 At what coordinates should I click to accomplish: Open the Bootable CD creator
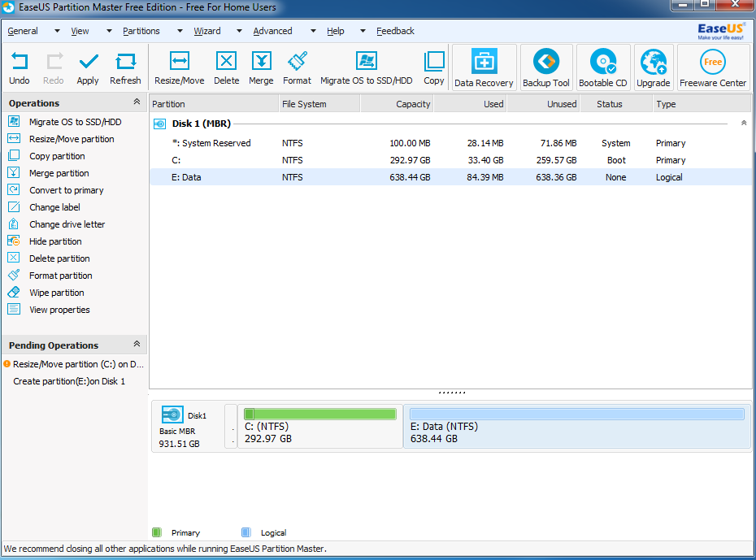tap(603, 67)
